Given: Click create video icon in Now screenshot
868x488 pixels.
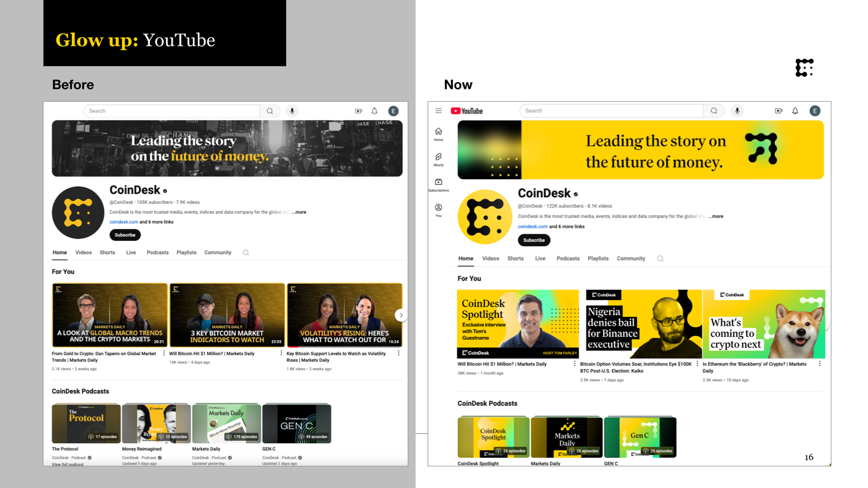Looking at the screenshot, I should point(778,111).
